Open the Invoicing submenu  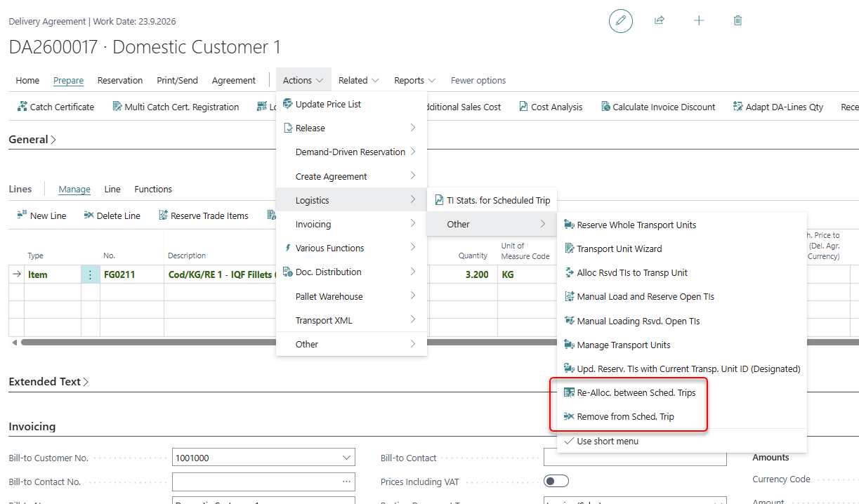(x=351, y=224)
